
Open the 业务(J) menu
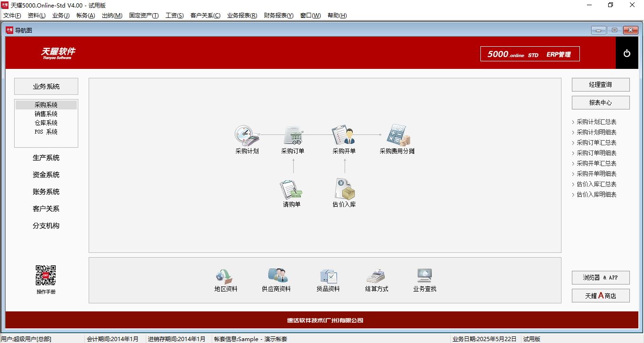(61, 16)
